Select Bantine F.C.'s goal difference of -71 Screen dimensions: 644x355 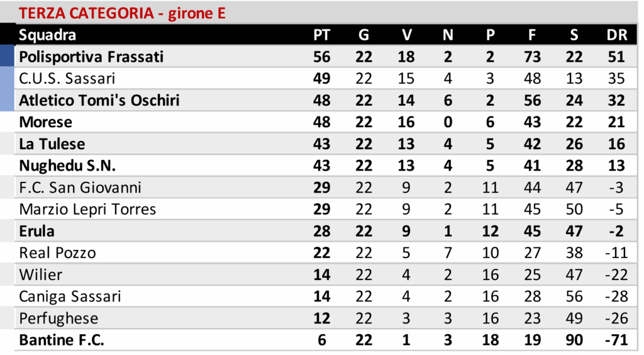(x=616, y=341)
